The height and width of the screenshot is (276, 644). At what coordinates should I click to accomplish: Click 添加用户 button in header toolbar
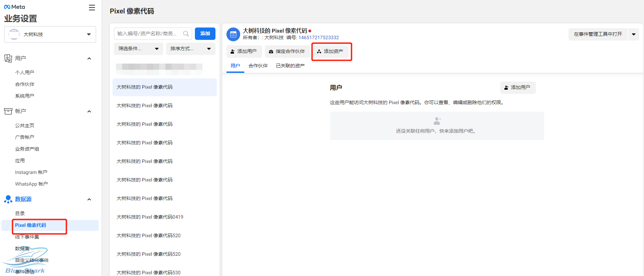[244, 52]
